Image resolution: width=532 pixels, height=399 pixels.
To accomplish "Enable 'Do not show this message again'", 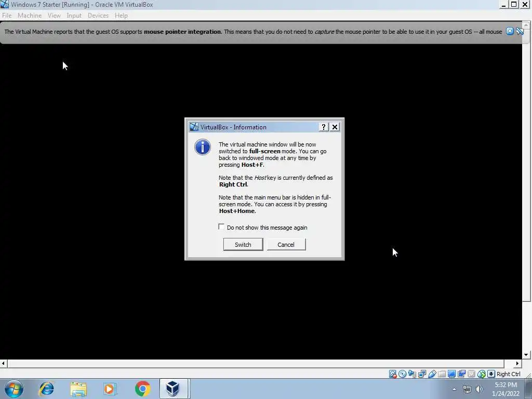I will [x=221, y=227].
